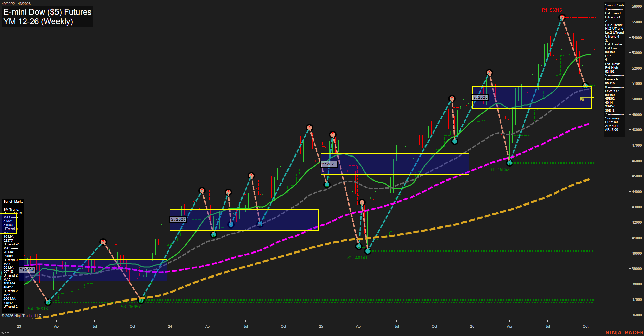The image size is (644, 336).
Task: Click the swing low pivot marker at S1 45862
Action: (510, 163)
